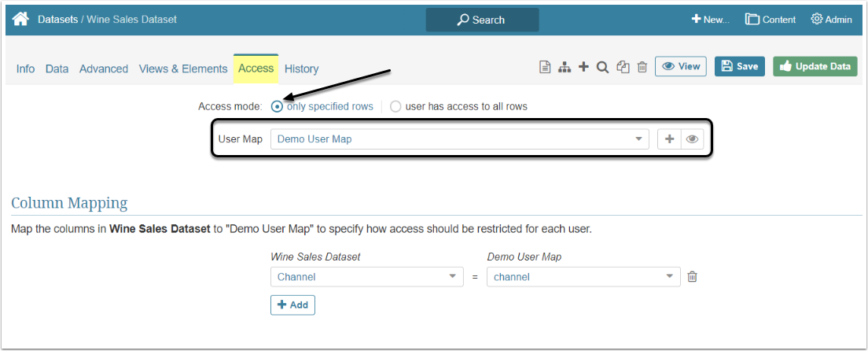This screenshot has height=351, width=868.
Task: Switch to the History tab
Action: [x=301, y=68]
